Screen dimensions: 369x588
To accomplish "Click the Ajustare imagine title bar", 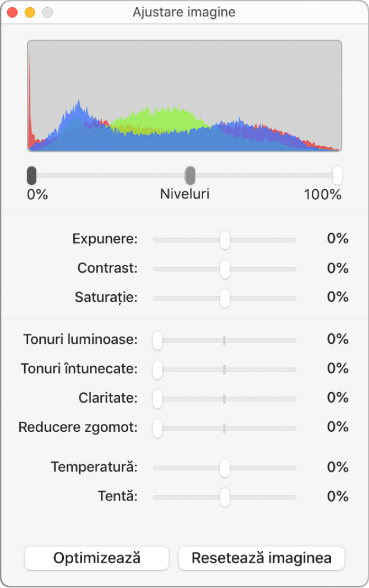I will click(184, 12).
